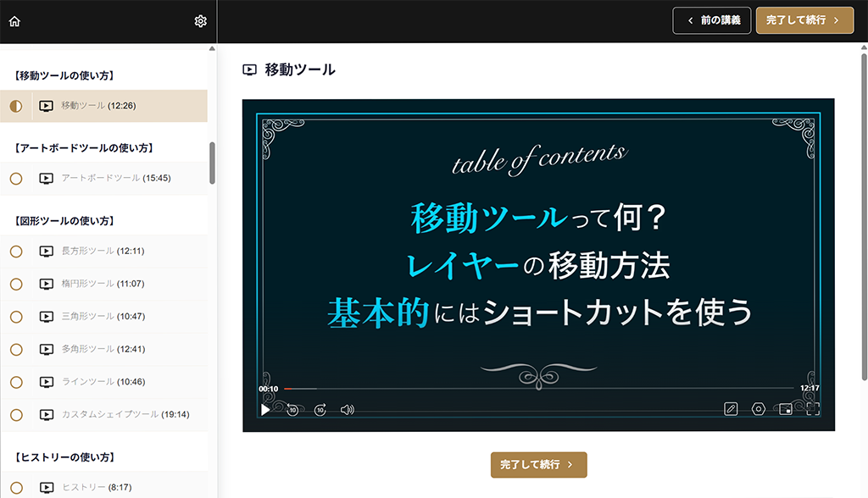Open the settings gear icon
The image size is (868, 498).
click(200, 21)
